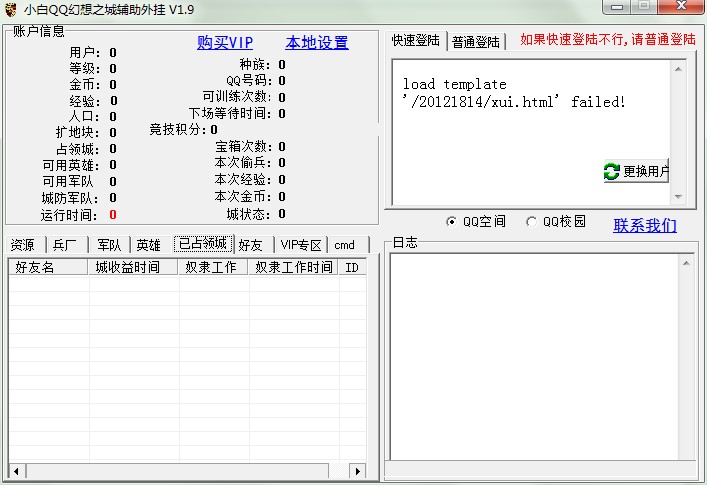
Task: Click the 'load template' error message text
Action: 514,93
